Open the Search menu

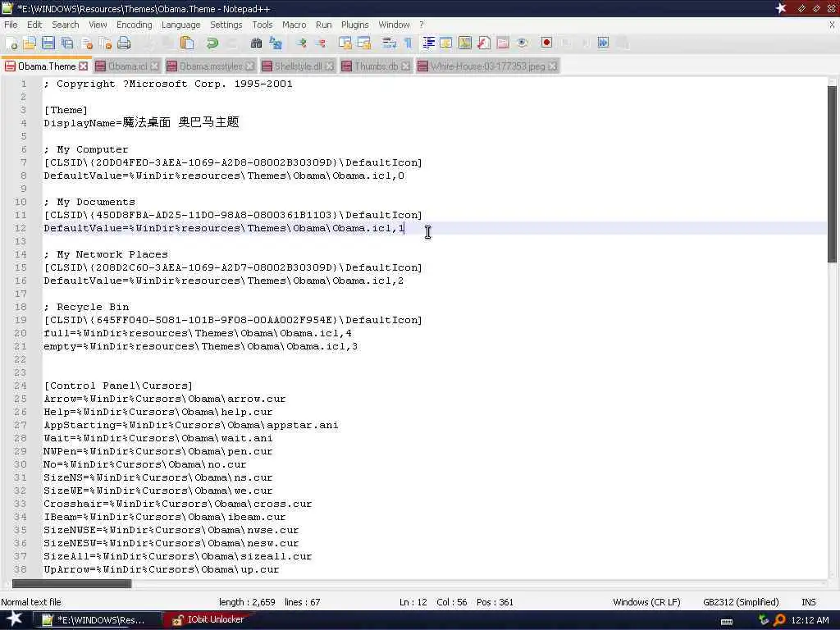[x=66, y=25]
